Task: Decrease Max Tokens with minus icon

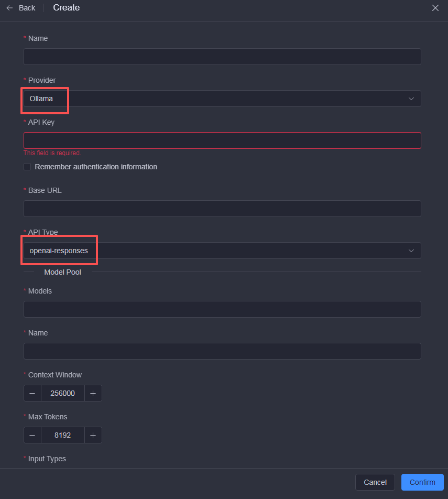Action: click(x=32, y=435)
